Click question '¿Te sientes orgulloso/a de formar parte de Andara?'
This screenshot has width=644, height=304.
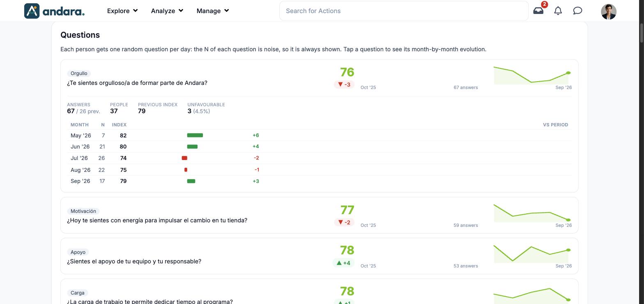pyautogui.click(x=137, y=83)
